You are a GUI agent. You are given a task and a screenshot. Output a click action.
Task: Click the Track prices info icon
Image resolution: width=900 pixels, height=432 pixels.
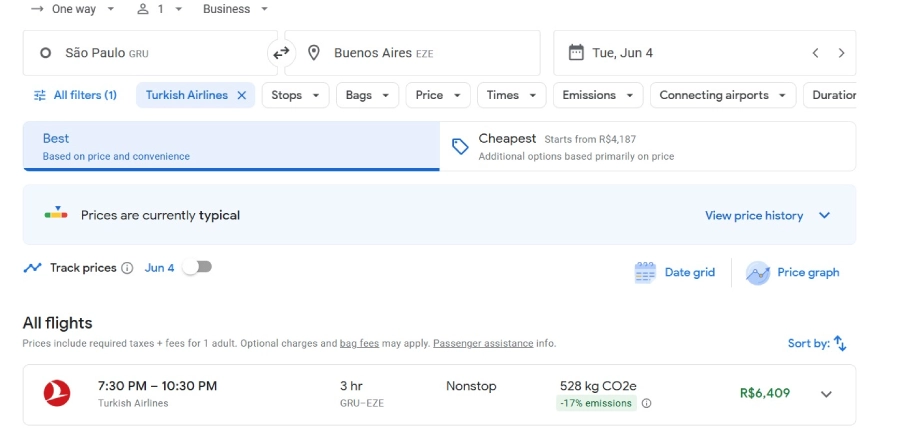[x=127, y=268]
